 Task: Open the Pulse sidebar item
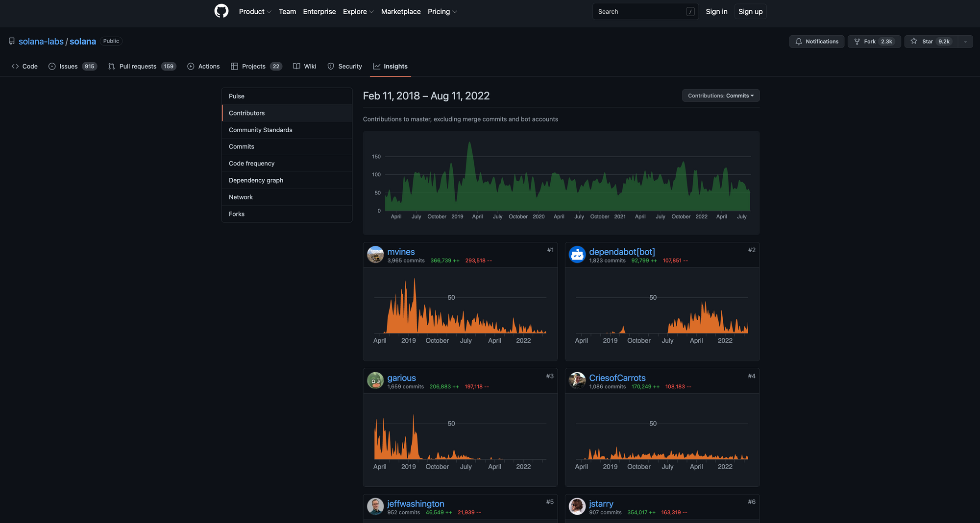[x=287, y=96]
